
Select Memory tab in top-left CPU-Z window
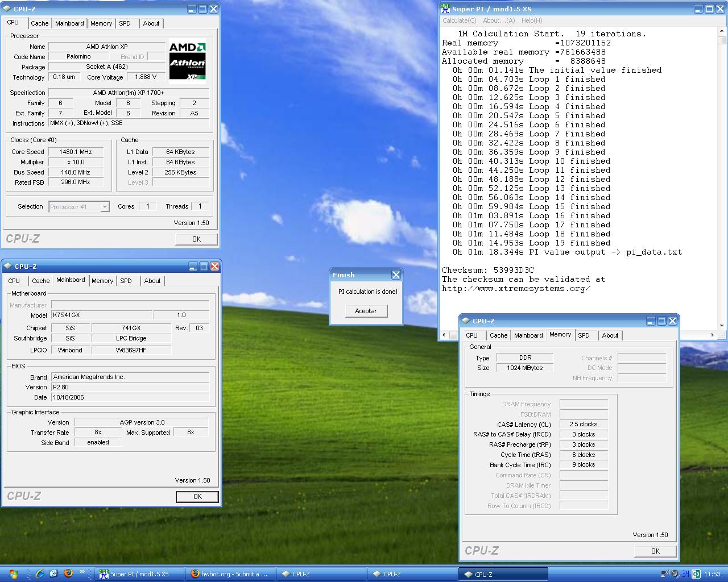tap(101, 23)
